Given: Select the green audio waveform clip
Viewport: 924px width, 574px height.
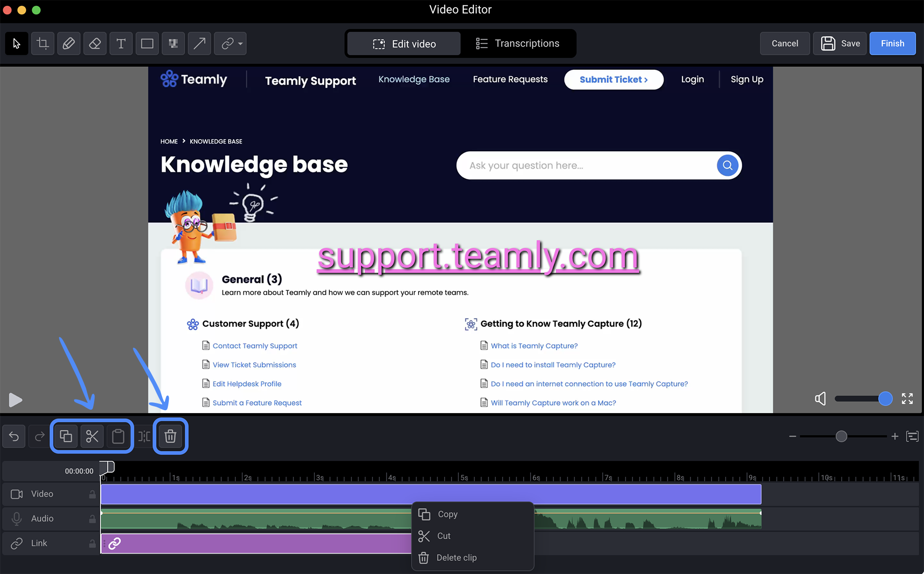Looking at the screenshot, I should pos(431,519).
